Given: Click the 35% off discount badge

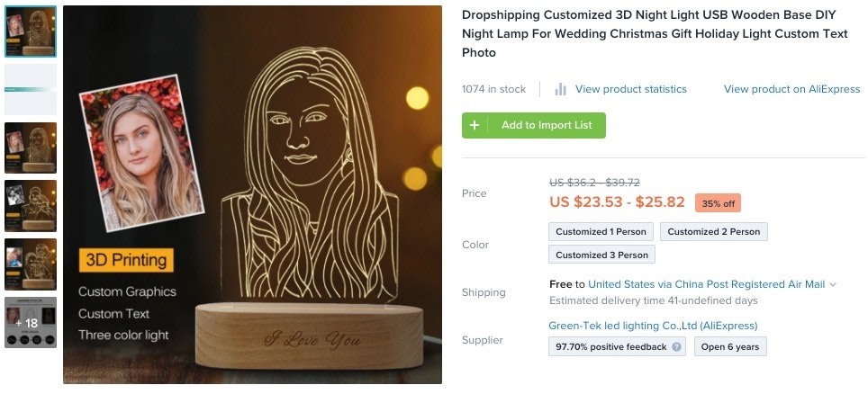Looking at the screenshot, I should tap(718, 203).
